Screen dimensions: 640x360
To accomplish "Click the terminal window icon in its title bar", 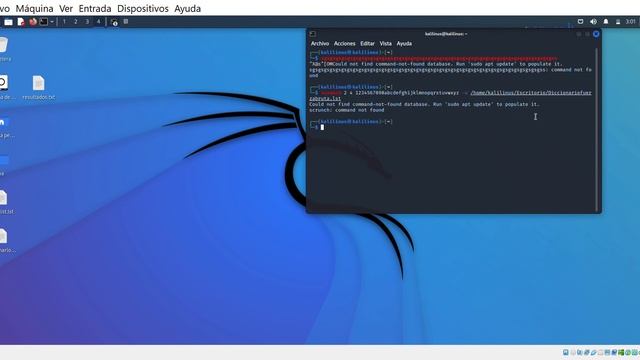I will pos(313,34).
